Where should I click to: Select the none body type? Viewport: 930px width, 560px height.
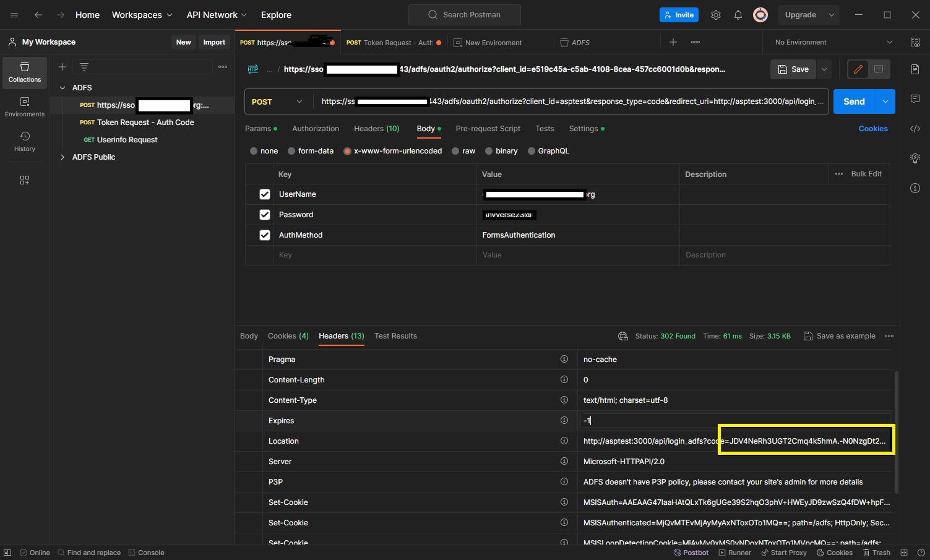coord(254,151)
